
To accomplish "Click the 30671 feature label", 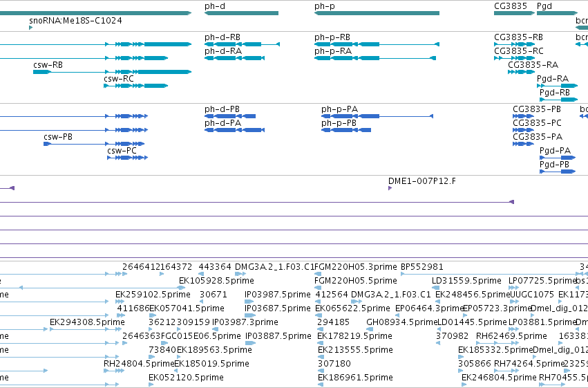I will [213, 295].
